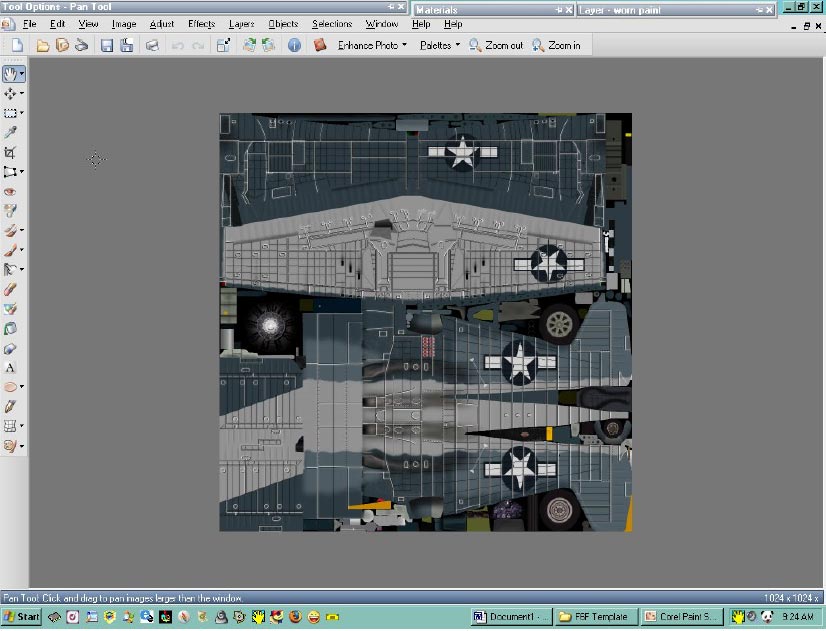Select the Text tool

pyautogui.click(x=10, y=368)
